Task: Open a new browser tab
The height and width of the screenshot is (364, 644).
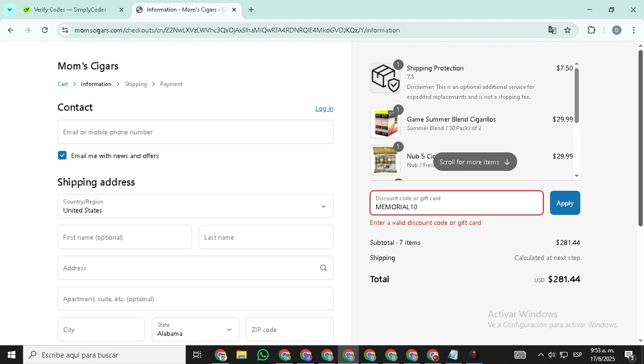Action: (x=251, y=9)
